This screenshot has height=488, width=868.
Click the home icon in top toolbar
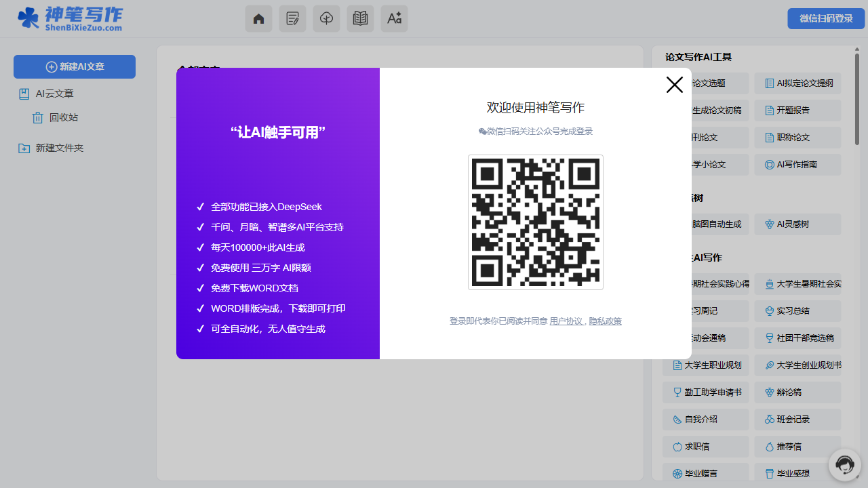[x=258, y=19]
